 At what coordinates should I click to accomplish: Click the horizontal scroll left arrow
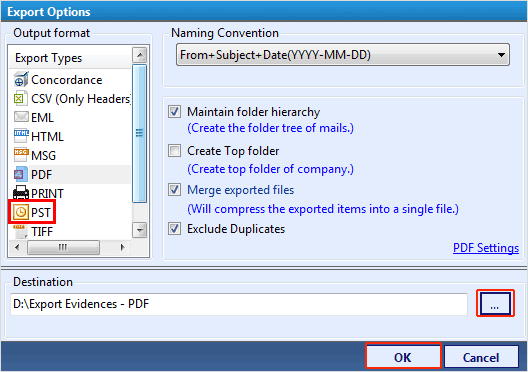point(18,247)
